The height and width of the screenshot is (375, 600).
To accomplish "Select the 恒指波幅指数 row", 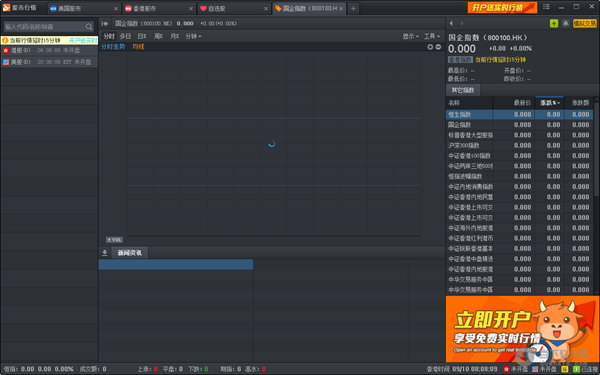I will [x=519, y=176].
